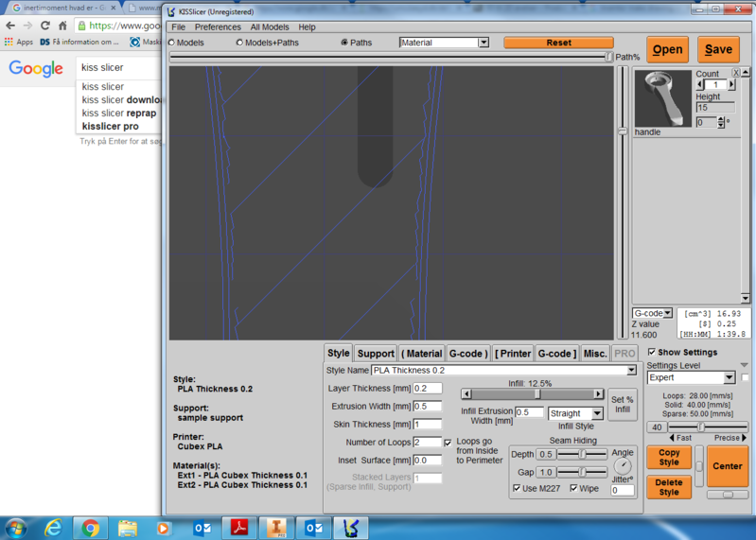The image size is (756, 540).
Task: Toggle checkbox beside Settings Level dropdown
Action: coord(745,377)
